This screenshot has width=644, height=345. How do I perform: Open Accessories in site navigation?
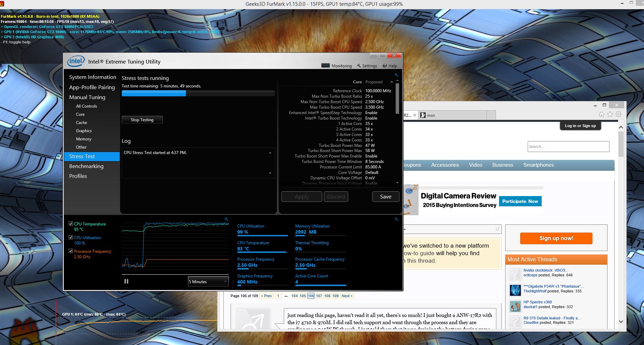(445, 165)
